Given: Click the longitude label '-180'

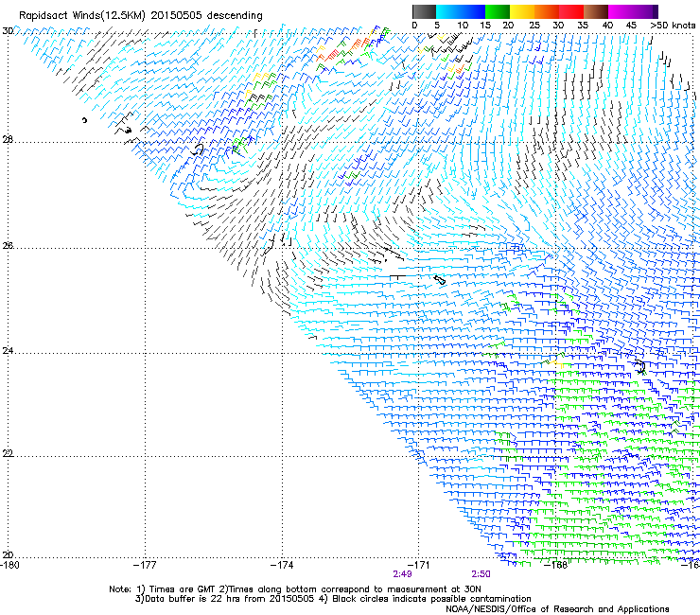Looking at the screenshot, I should click(9, 565).
